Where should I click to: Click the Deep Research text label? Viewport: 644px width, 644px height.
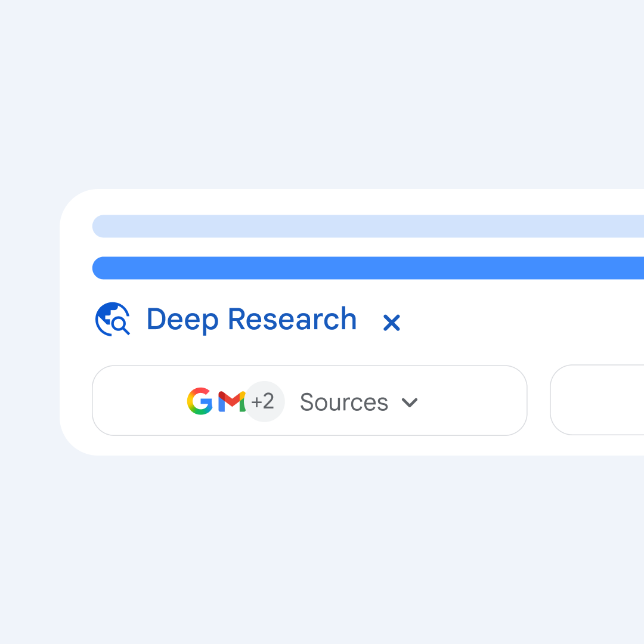252,319
